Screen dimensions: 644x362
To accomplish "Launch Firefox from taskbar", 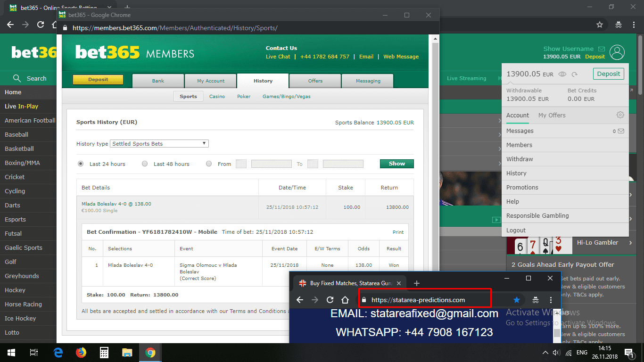I will pos(81,353).
